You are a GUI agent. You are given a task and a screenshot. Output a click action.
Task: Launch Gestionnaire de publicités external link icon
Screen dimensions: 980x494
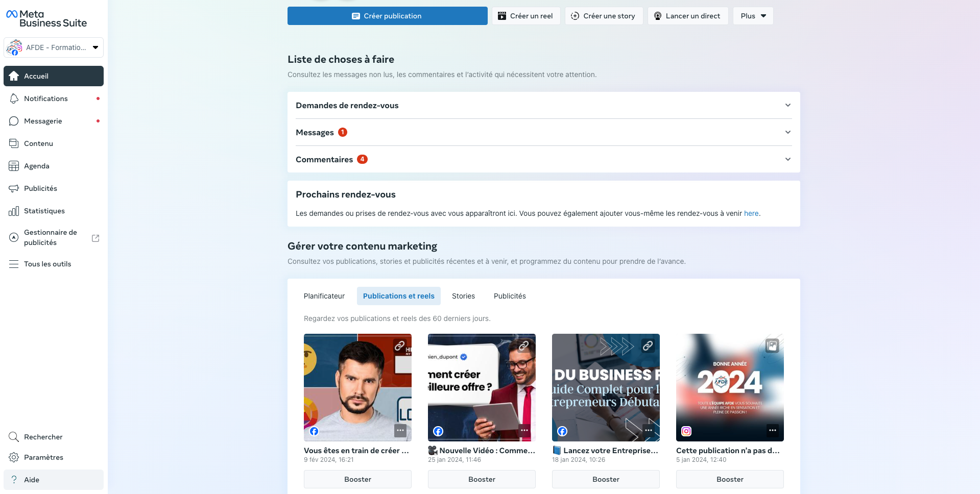coord(95,238)
